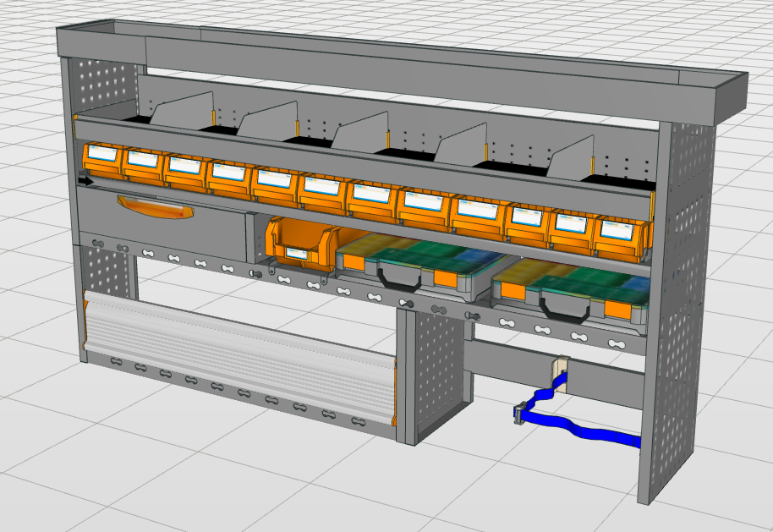This screenshot has height=532, width=773.
Task: Select the black arrow marker on the left rail
Action: click(x=85, y=180)
